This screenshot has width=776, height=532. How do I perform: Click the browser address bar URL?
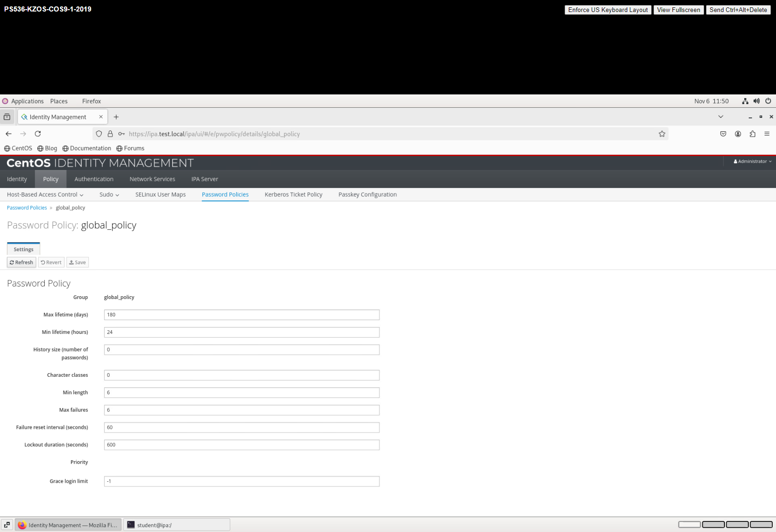coord(214,134)
